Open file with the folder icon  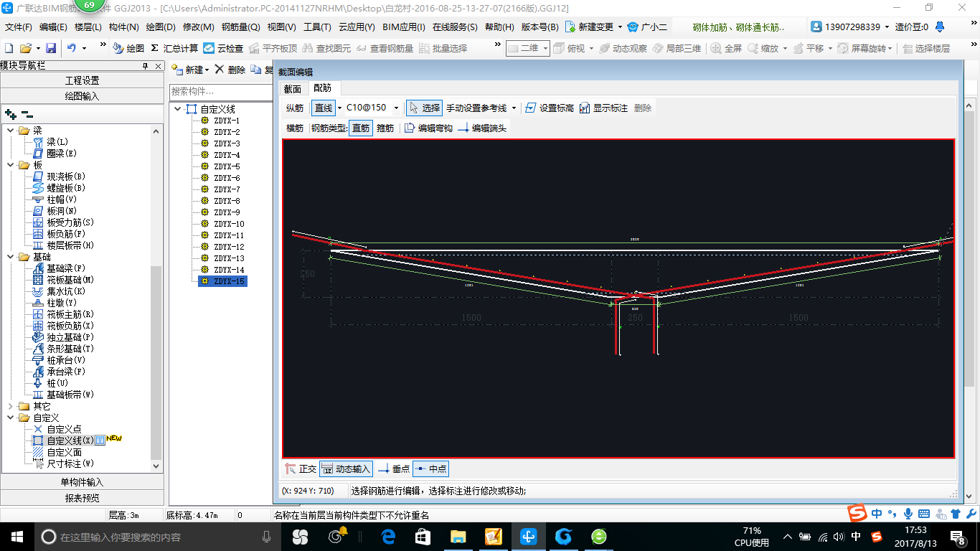tap(26, 48)
